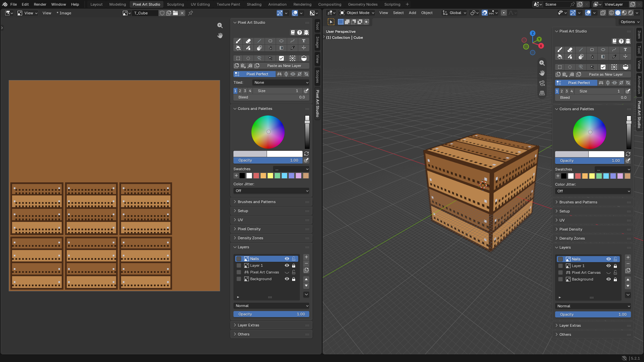This screenshot has width=644, height=362.
Task: Open the Object Mode dropdown
Action: pos(357,13)
